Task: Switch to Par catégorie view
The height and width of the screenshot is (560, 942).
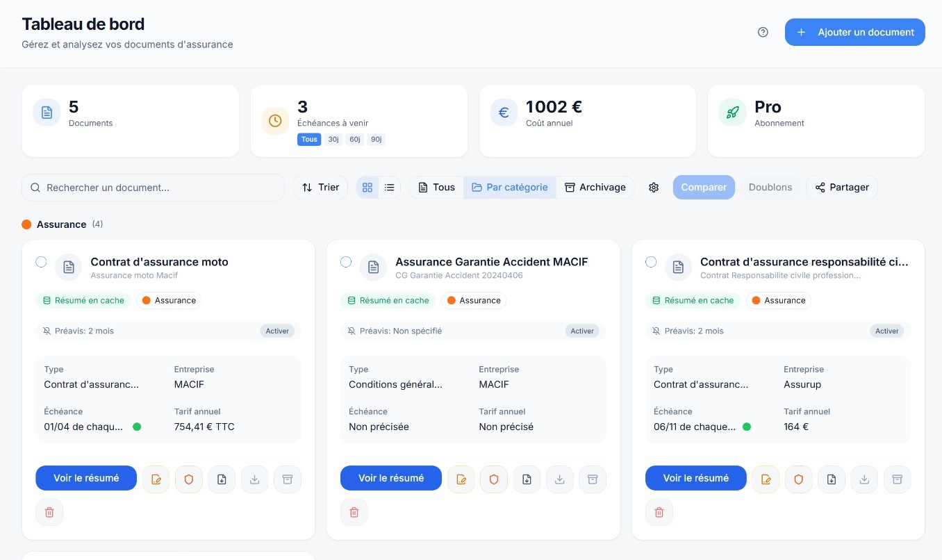Action: click(510, 188)
